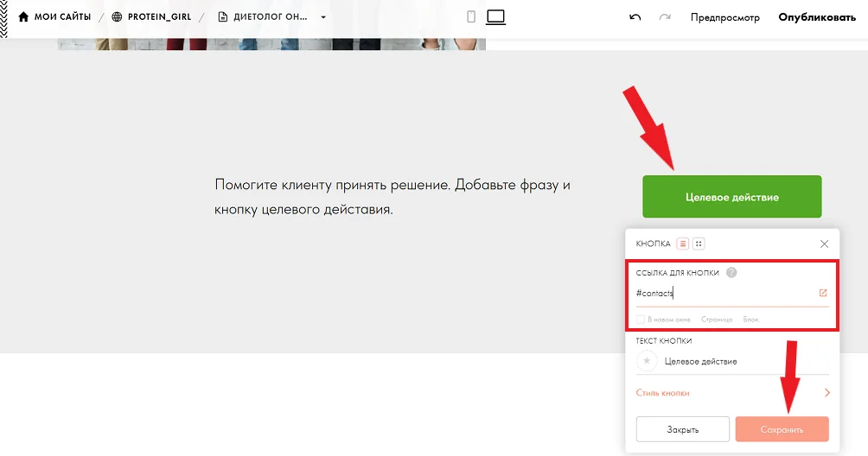Switch to mobile device preview icon

coord(471,16)
